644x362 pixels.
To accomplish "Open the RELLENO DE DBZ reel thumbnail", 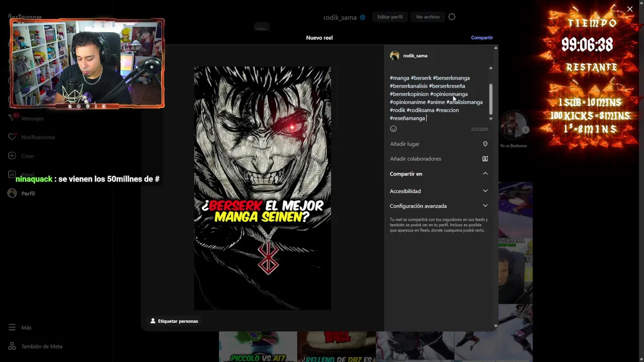I will 337,346.
